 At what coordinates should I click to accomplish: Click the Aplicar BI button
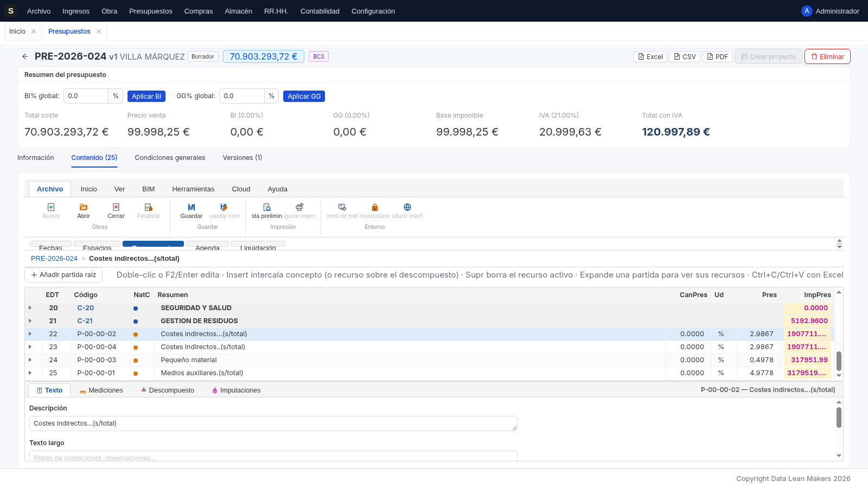pyautogui.click(x=146, y=96)
